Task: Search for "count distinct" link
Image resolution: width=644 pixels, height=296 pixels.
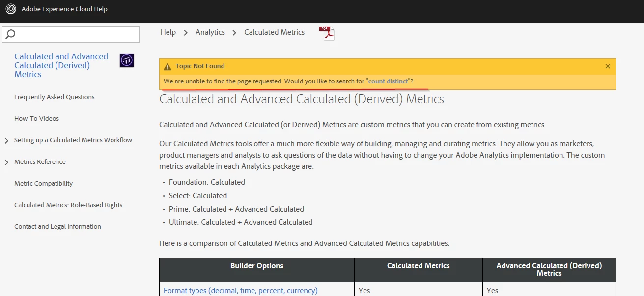Action: point(388,81)
